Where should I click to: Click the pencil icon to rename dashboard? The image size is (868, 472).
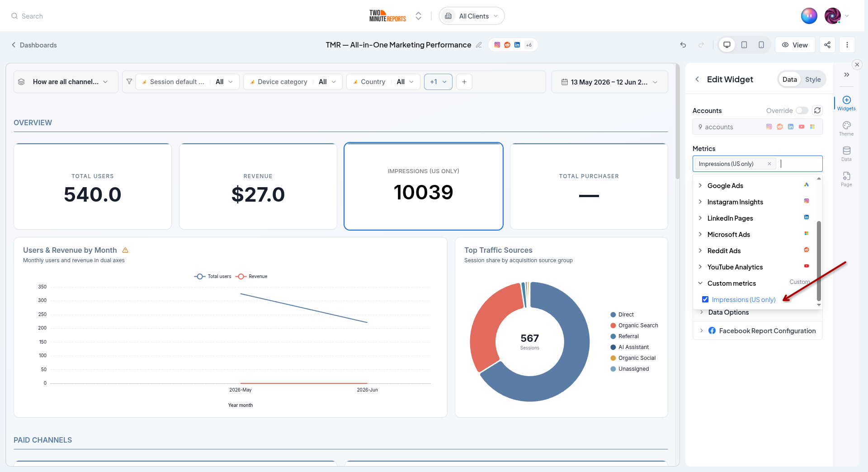479,45
